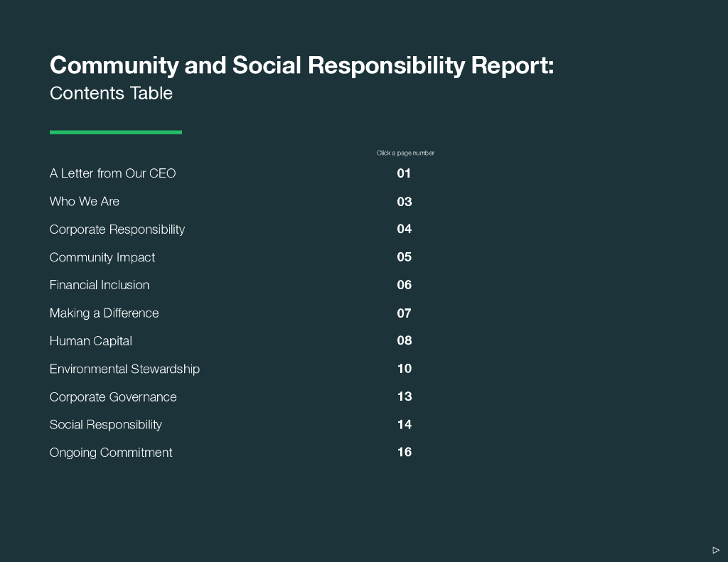Click the "Corporate Governance" contents entry
The height and width of the screenshot is (562, 728).
[x=113, y=397]
